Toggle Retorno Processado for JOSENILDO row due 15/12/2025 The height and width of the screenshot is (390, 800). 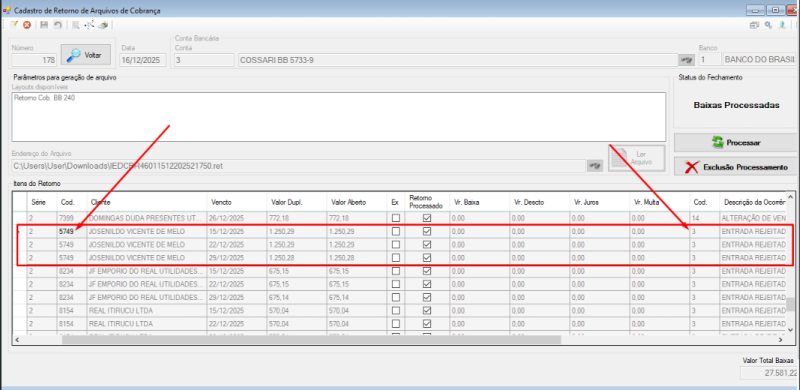tap(427, 231)
